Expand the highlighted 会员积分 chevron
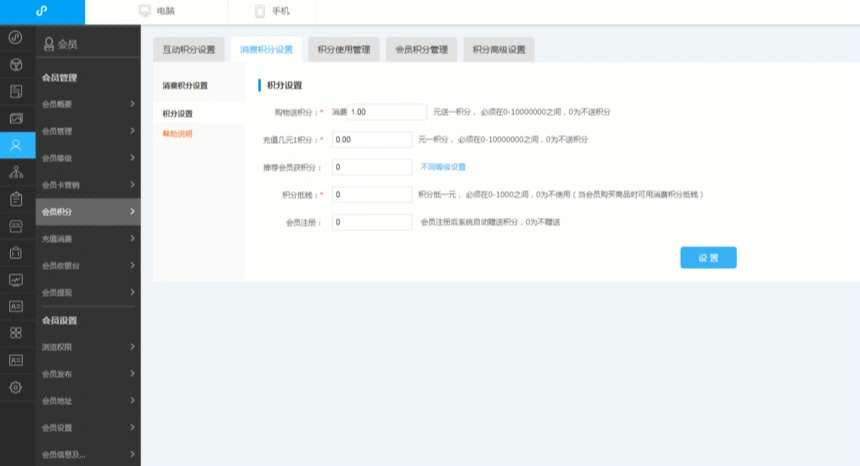860x466 pixels. (x=132, y=211)
